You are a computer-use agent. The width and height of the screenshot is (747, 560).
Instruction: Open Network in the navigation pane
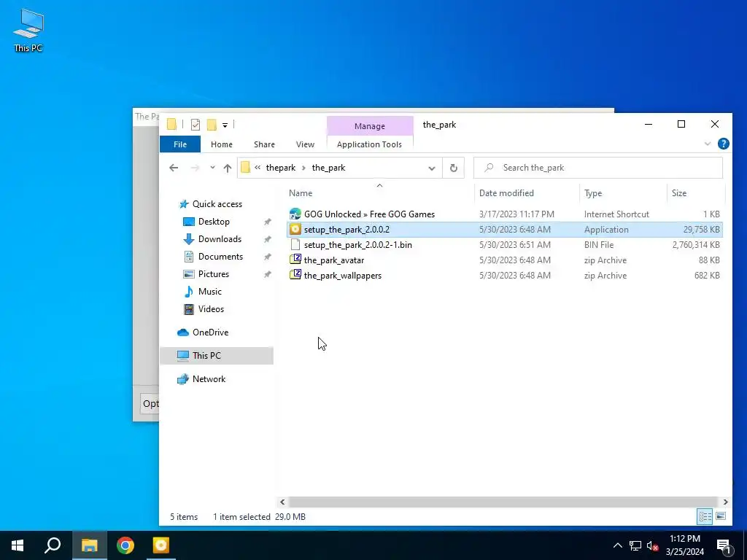click(209, 379)
